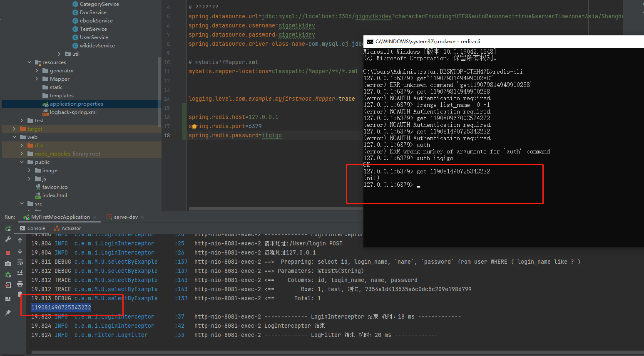Viewport: 644px width, 356px height.
Task: Click the restore layout icon in the Run sidebar
Action: pos(8,299)
